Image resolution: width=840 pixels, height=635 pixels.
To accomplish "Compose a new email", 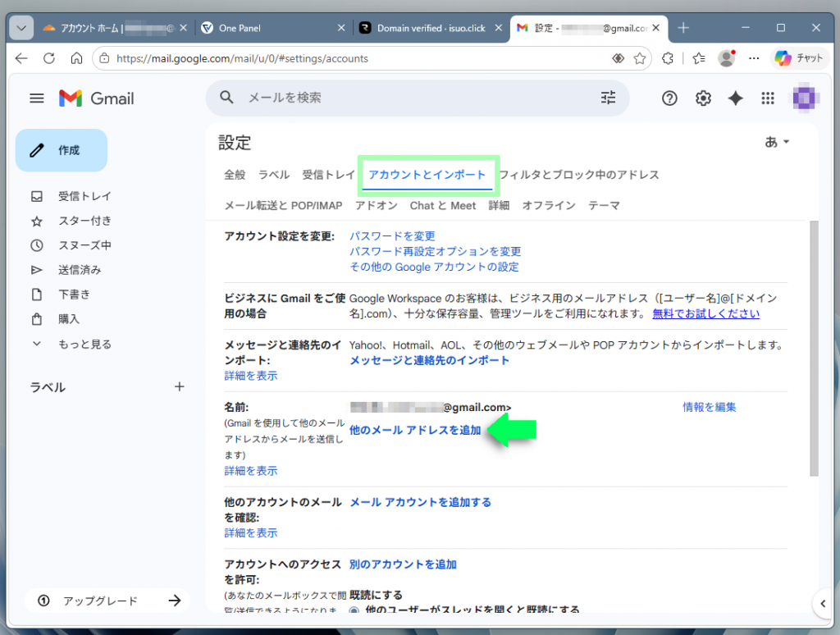I will click(62, 150).
